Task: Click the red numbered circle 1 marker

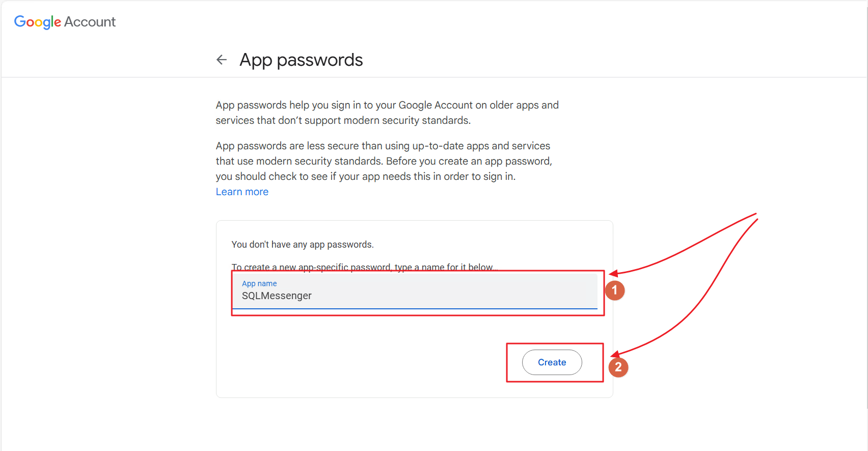Action: tap(614, 290)
